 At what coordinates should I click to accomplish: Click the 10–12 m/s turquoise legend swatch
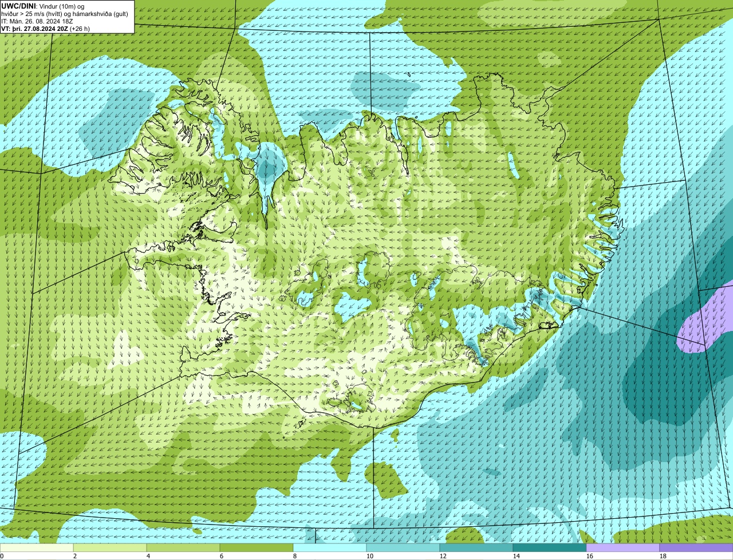tap(403, 548)
